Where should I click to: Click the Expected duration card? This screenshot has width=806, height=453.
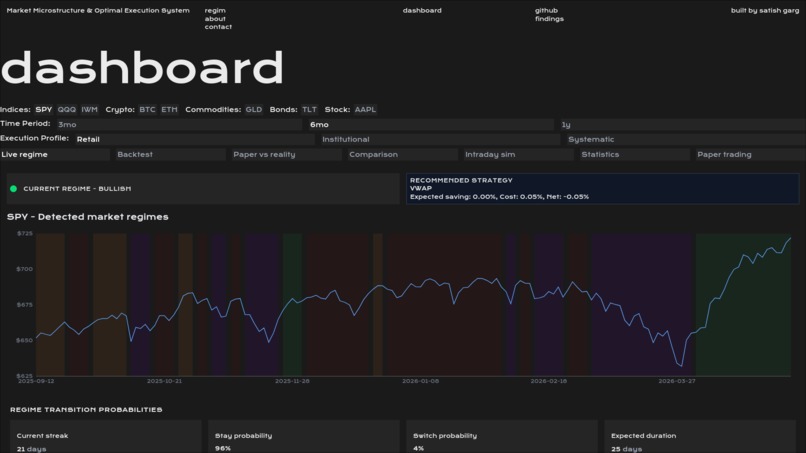coord(700,437)
